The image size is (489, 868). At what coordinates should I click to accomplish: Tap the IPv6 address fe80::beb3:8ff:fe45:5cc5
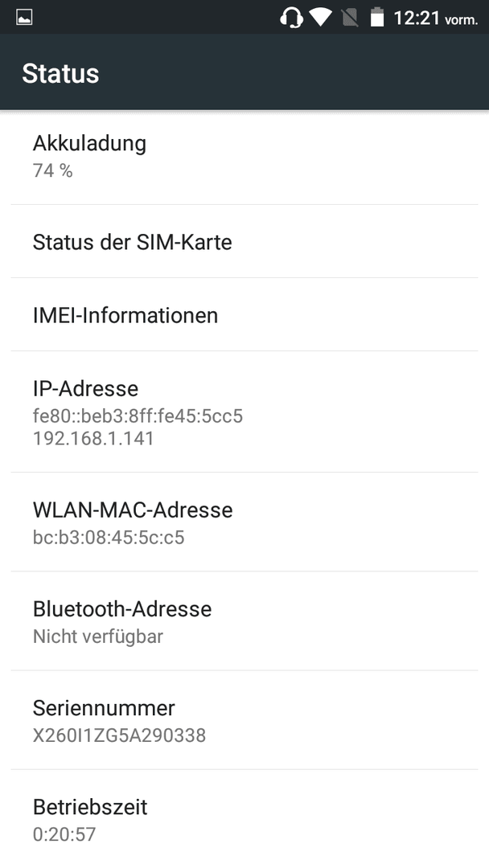click(138, 416)
